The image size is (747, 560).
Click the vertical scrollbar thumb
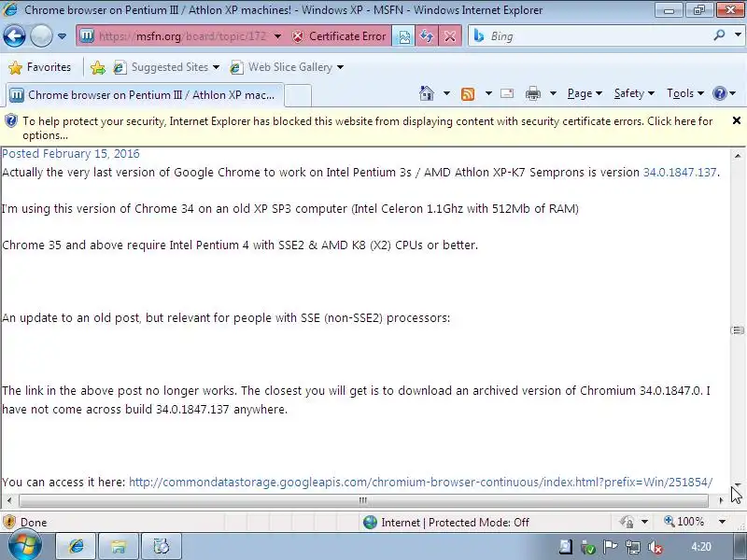point(738,330)
